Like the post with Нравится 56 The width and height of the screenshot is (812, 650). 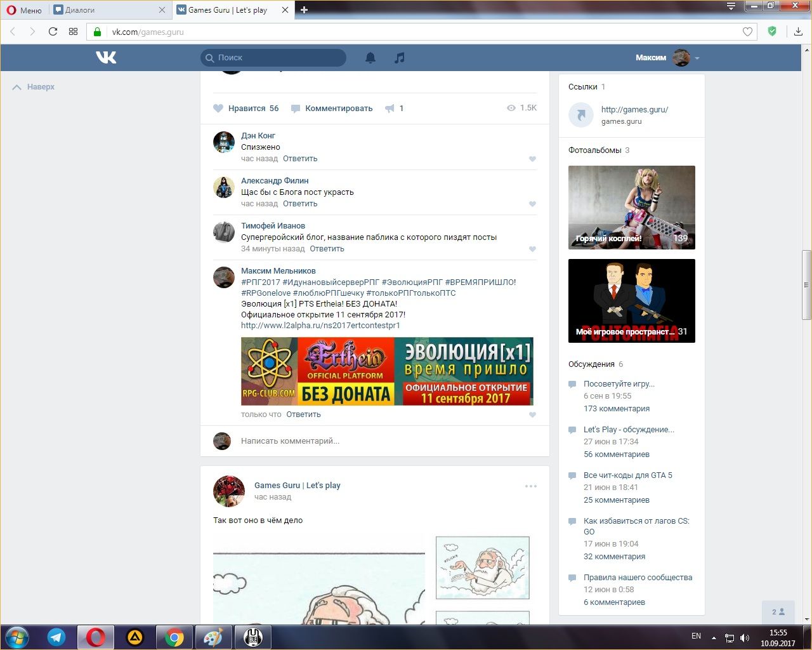246,109
